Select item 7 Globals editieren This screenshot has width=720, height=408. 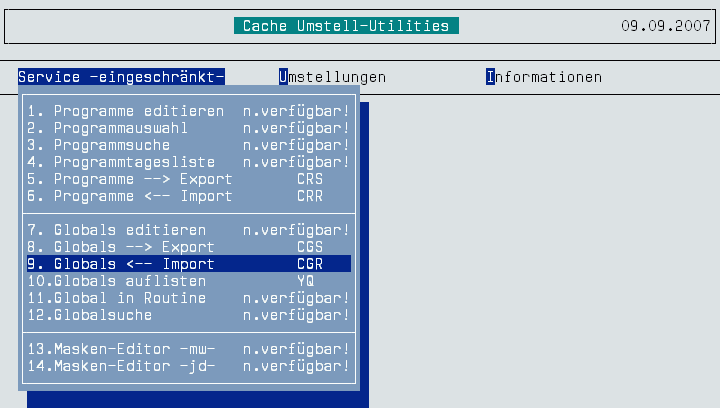(x=189, y=229)
